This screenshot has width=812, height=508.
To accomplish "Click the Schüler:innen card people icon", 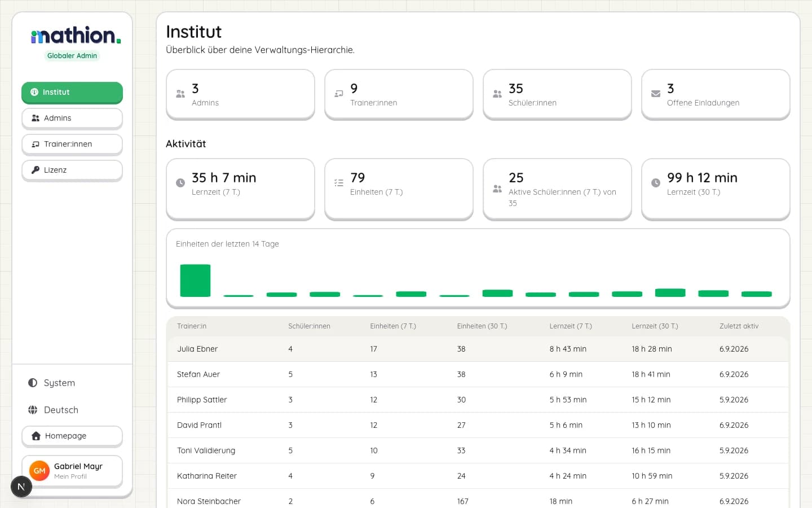I will click(497, 94).
